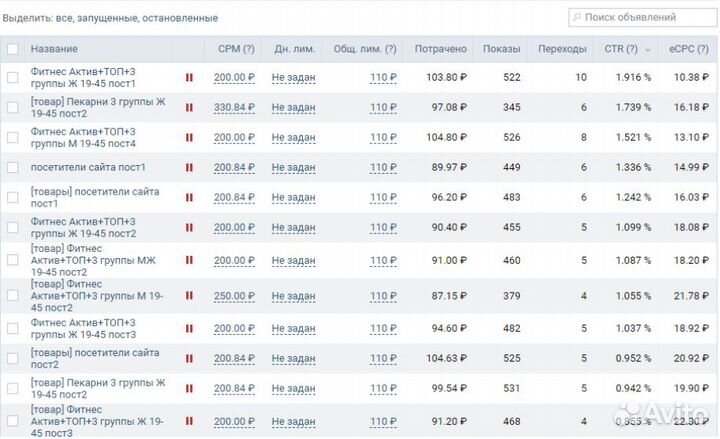Viewport: 720px width, 439px height.
Task: Click status icon of the 250.00 ₽ CPM row
Action: [x=189, y=296]
